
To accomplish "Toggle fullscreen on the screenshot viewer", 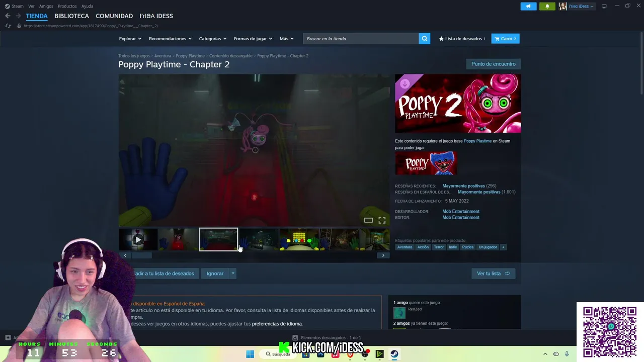I will 382,220.
